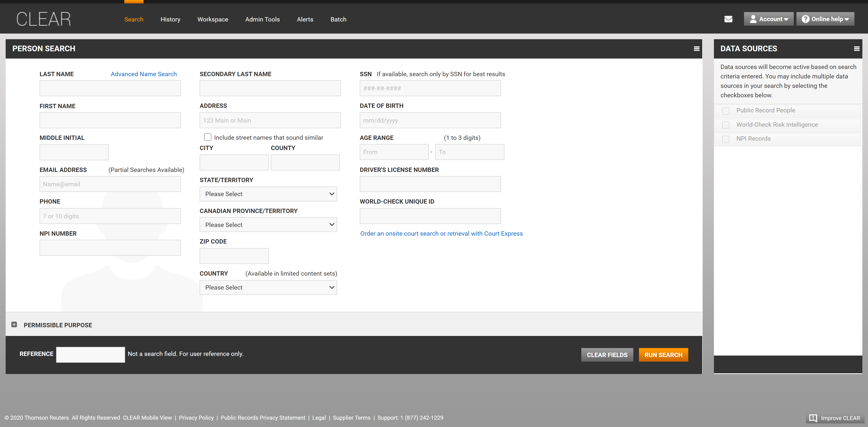868x427 pixels.
Task: Open Admin Tools tab
Action: coord(262,19)
